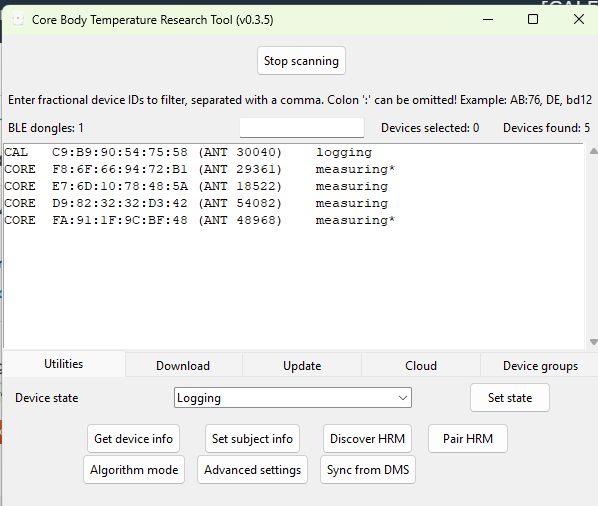The height and width of the screenshot is (506, 598).
Task: Open the Device groups tab
Action: tap(540, 366)
